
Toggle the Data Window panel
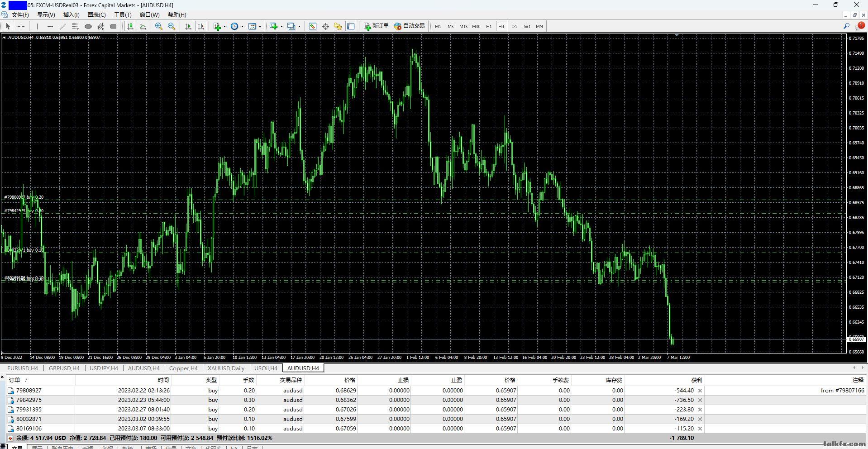(325, 26)
